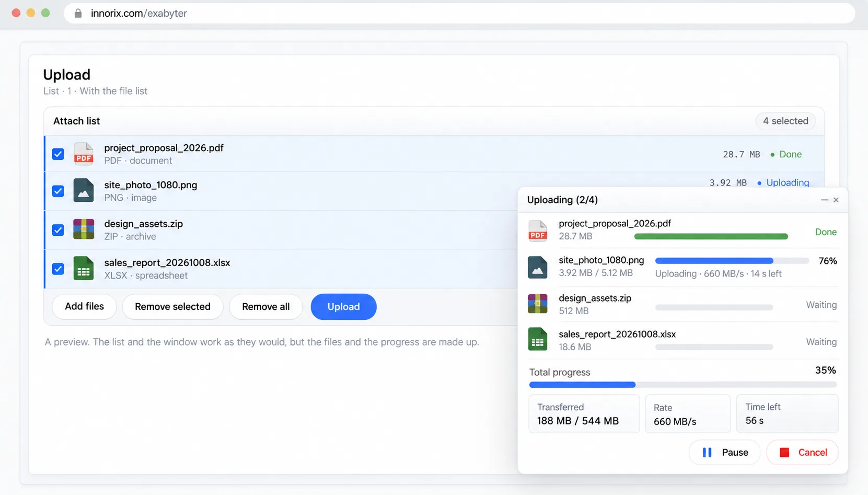Click the '35%' total progress value
Screen dimensions: 868x495
point(826,370)
